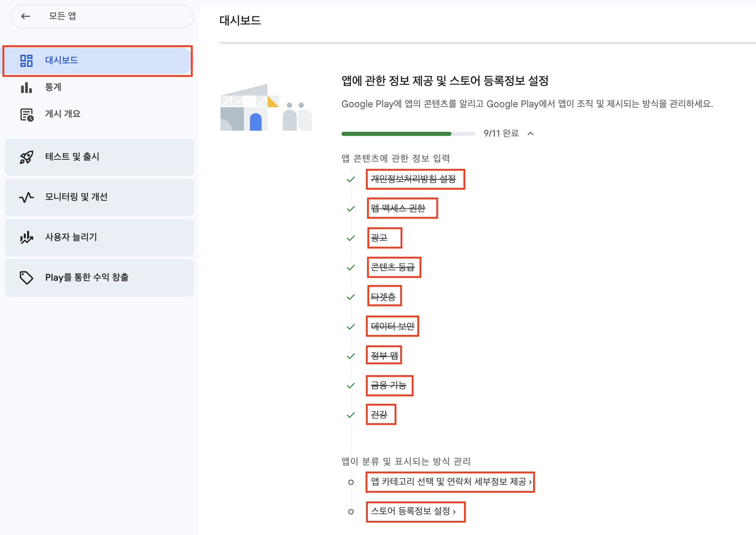This screenshot has height=535, width=756.
Task: Click the 사용자 늘리기 growth icon
Action: [26, 238]
